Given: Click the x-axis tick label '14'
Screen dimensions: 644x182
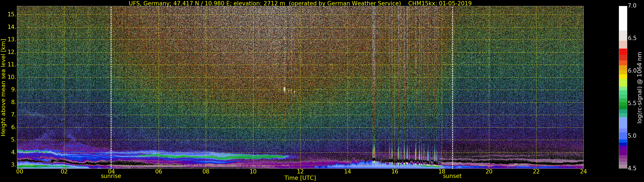Looking at the screenshot, I should click(x=348, y=172).
